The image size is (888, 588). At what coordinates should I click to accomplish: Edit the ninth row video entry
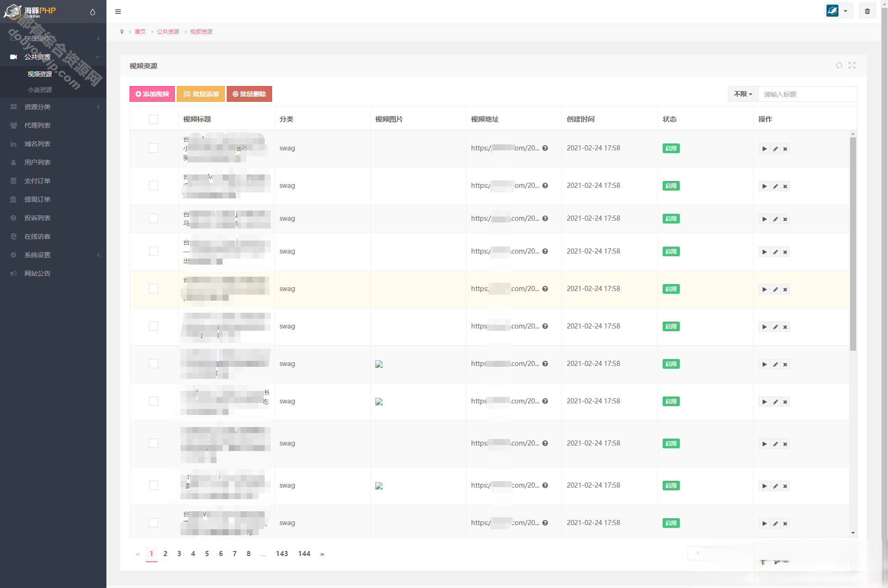coord(775,444)
